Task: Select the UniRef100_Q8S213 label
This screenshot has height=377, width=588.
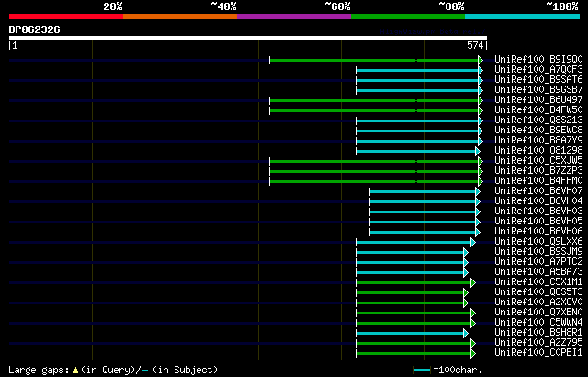Action: coord(538,120)
